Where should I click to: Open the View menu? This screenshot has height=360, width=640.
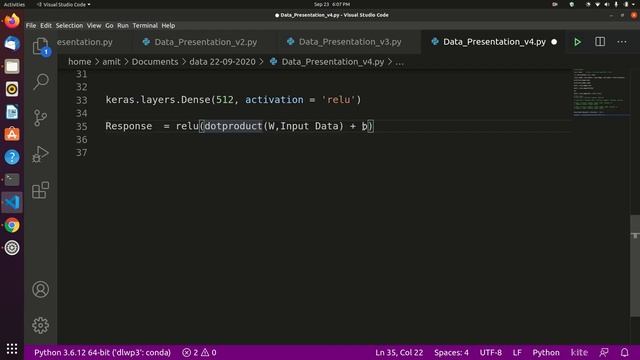(x=94, y=25)
